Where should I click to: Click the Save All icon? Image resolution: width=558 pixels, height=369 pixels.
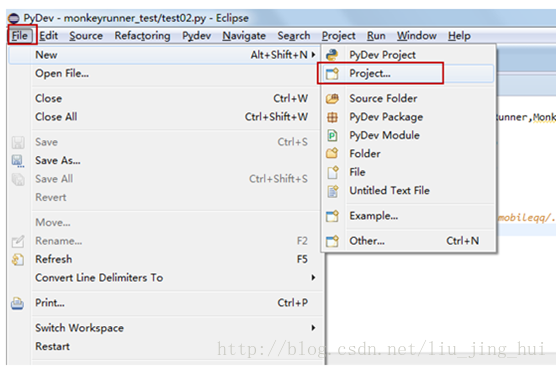18,179
